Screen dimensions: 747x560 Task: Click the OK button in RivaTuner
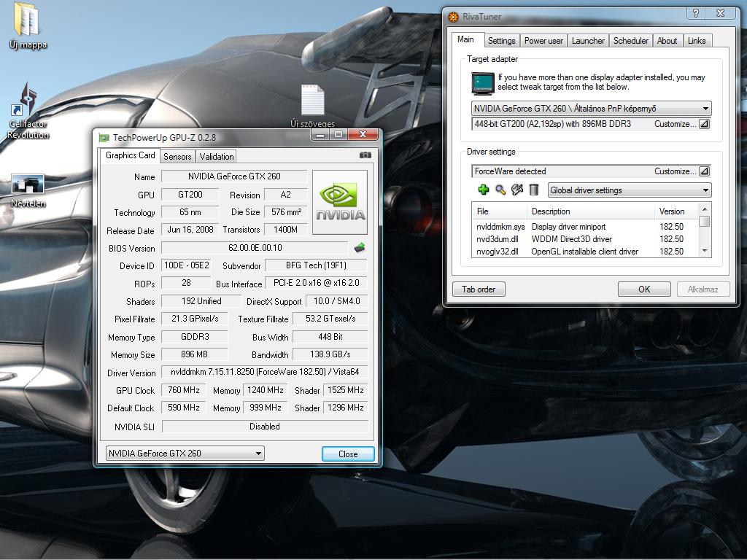644,289
